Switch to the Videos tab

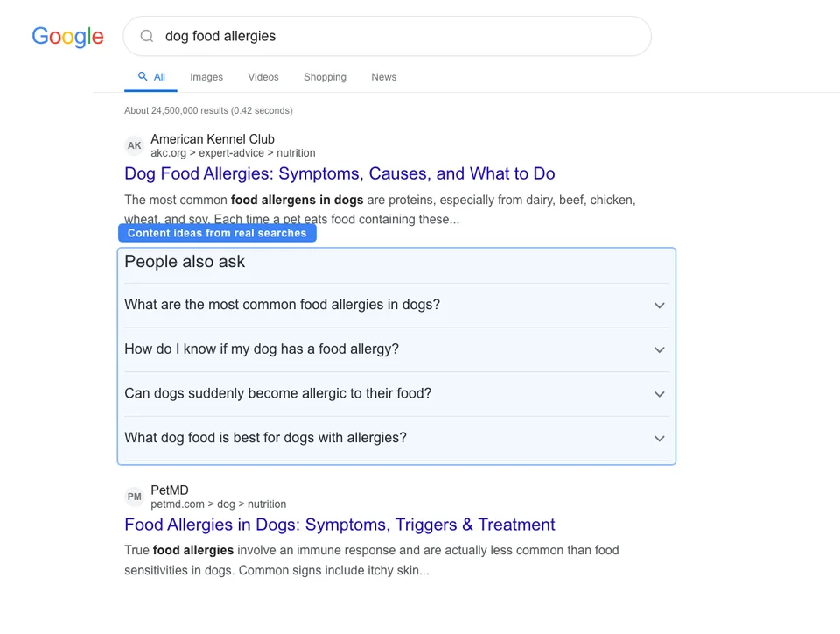pyautogui.click(x=263, y=77)
